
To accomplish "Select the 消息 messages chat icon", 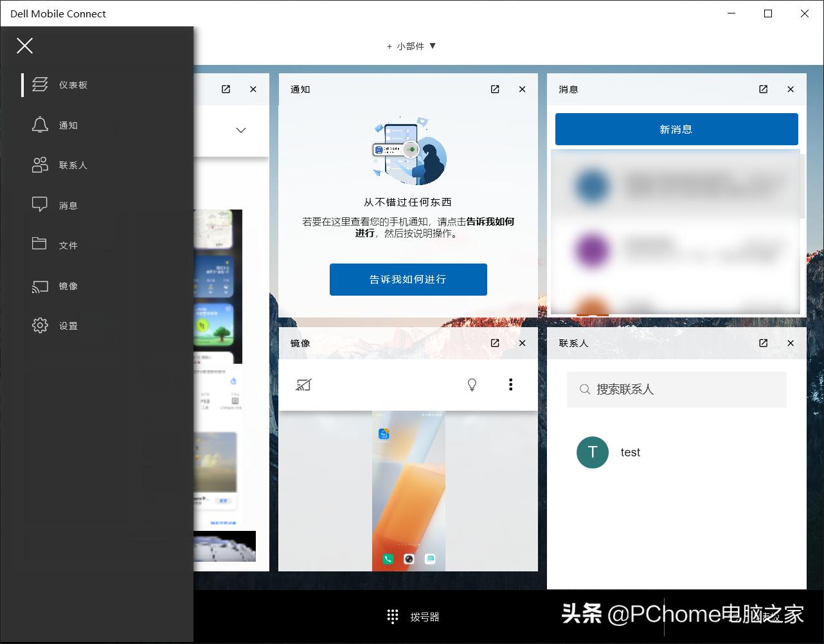I will tap(40, 204).
